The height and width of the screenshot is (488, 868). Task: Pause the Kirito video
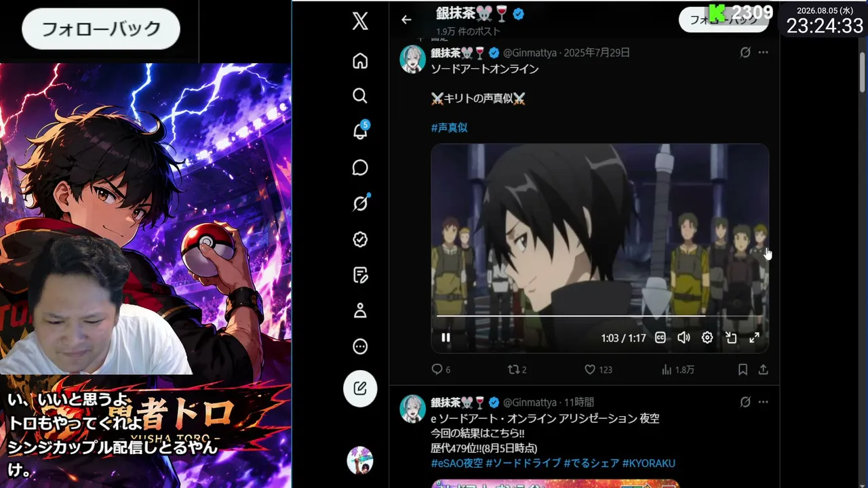tap(446, 338)
